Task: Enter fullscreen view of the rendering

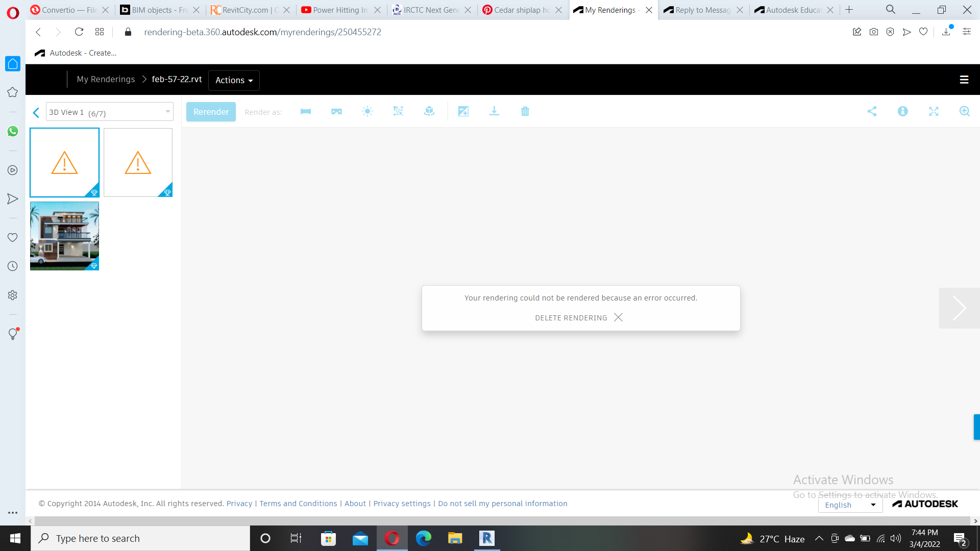Action: click(933, 111)
